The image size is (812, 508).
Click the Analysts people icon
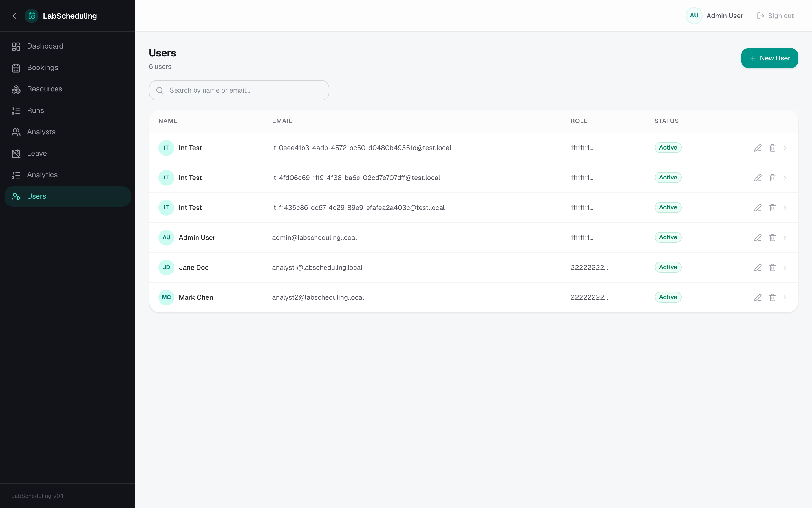tap(16, 132)
